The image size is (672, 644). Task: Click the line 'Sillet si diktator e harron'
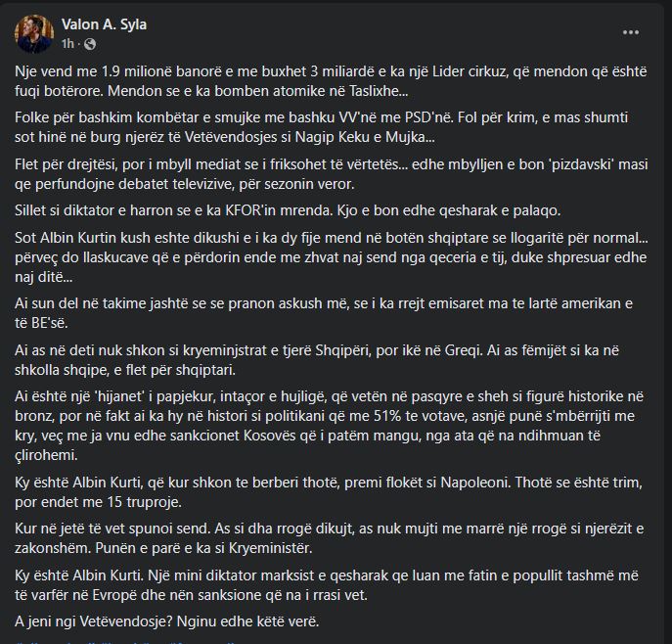(x=288, y=210)
